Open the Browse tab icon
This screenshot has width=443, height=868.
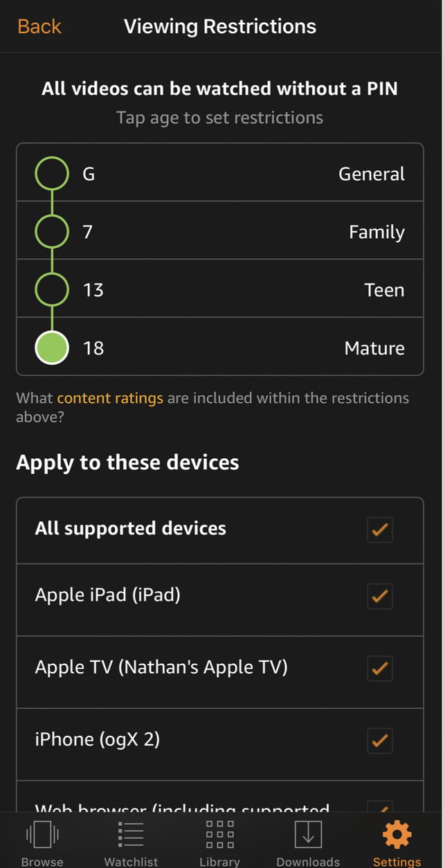click(x=42, y=834)
